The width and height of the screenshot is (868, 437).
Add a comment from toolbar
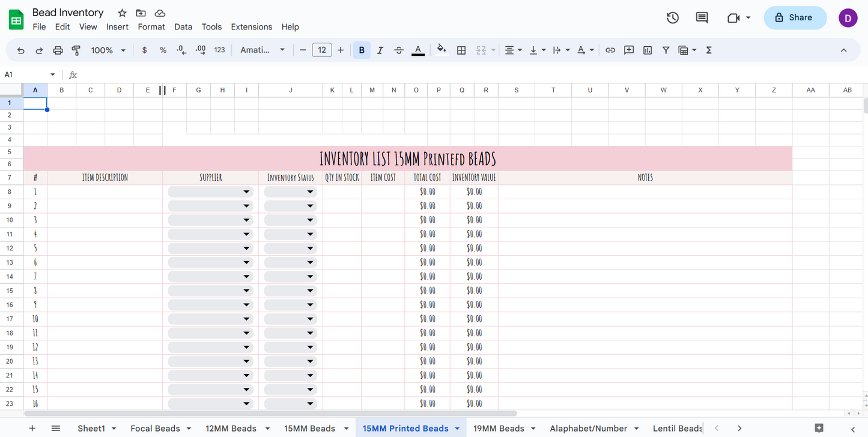click(629, 50)
